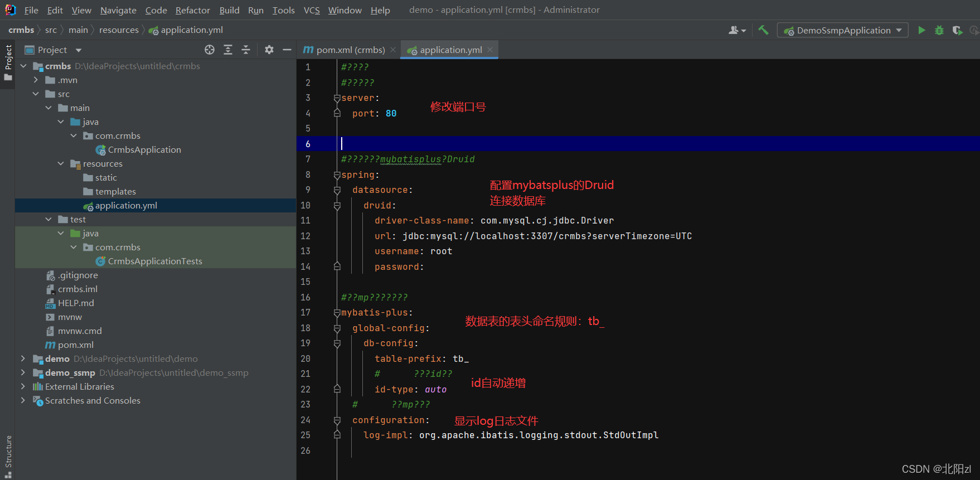This screenshot has width=980, height=480.
Task: Collapse the src folder
Action: [x=36, y=94]
